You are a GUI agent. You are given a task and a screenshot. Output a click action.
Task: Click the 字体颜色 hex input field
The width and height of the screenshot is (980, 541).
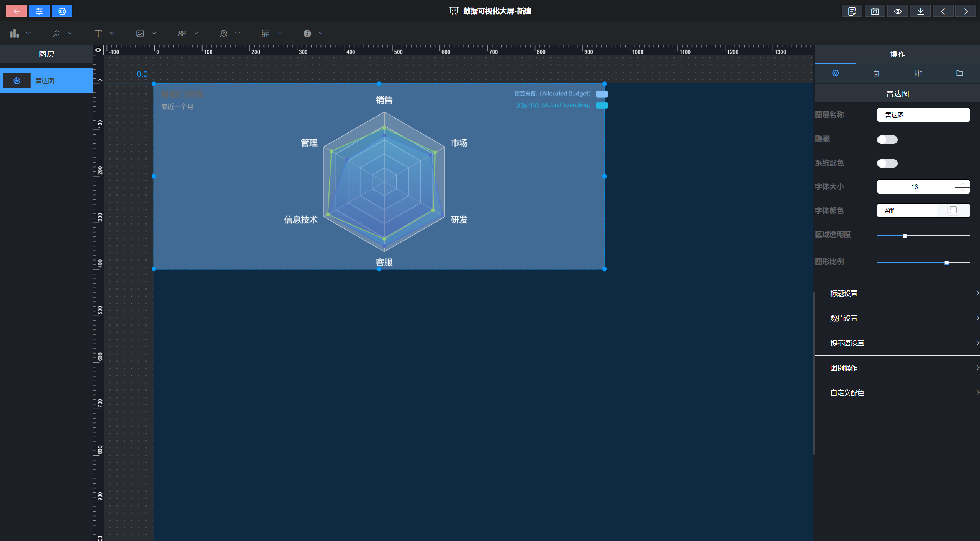pos(907,210)
